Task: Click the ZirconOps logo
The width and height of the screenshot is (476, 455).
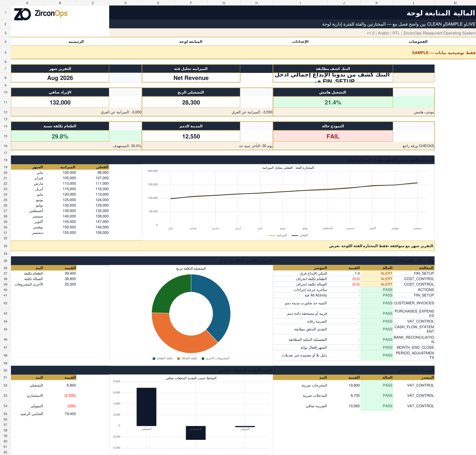Action: tap(41, 14)
